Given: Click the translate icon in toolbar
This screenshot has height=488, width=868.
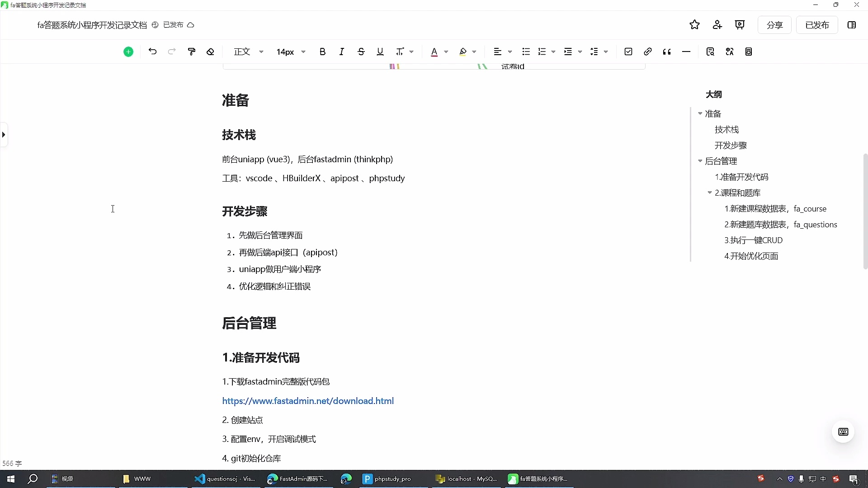Looking at the screenshot, I should click(729, 52).
